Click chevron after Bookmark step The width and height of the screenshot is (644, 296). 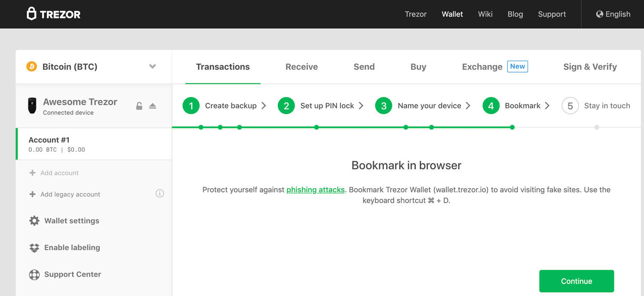(x=547, y=106)
